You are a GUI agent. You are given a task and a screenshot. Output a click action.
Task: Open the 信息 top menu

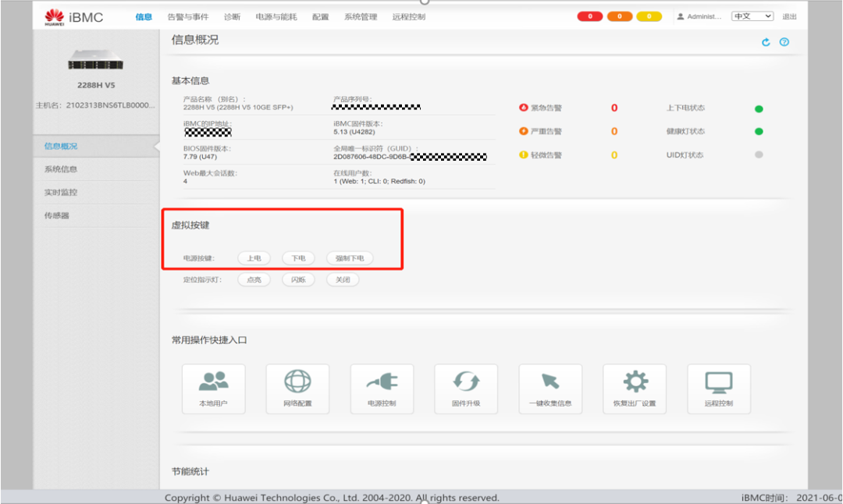(144, 16)
